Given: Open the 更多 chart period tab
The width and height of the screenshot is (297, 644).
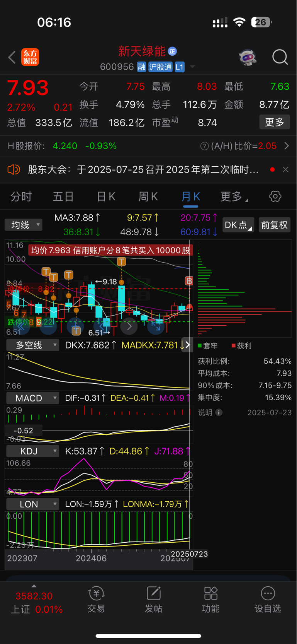Looking at the screenshot, I should click(x=234, y=196).
